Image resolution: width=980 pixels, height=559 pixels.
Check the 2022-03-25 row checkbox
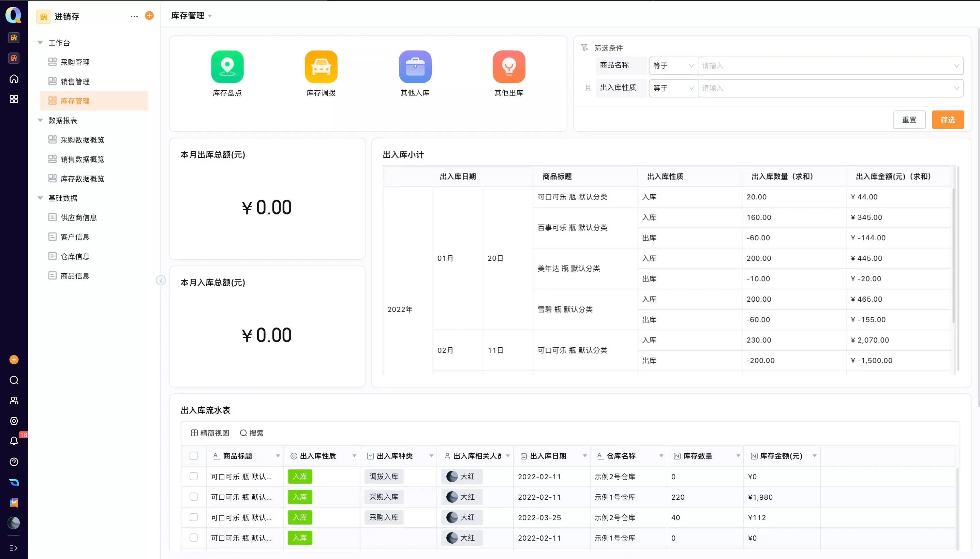[194, 517]
